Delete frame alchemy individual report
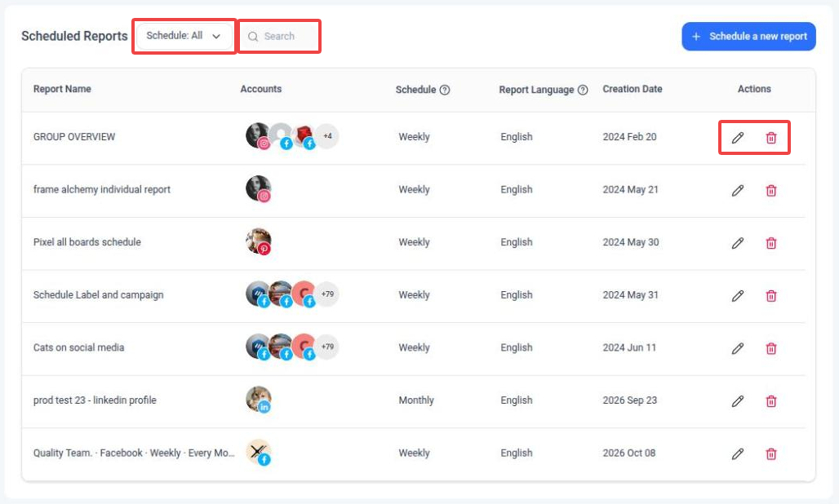839x504 pixels. point(771,190)
